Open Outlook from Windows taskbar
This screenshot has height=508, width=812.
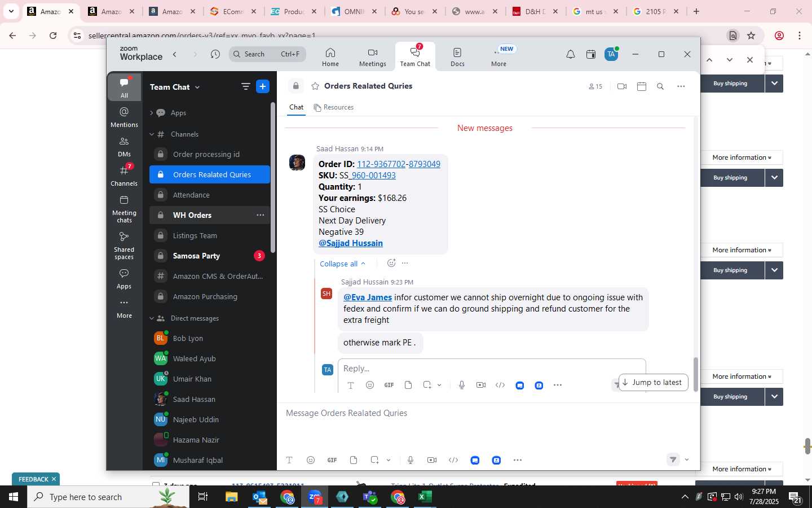tap(260, 497)
